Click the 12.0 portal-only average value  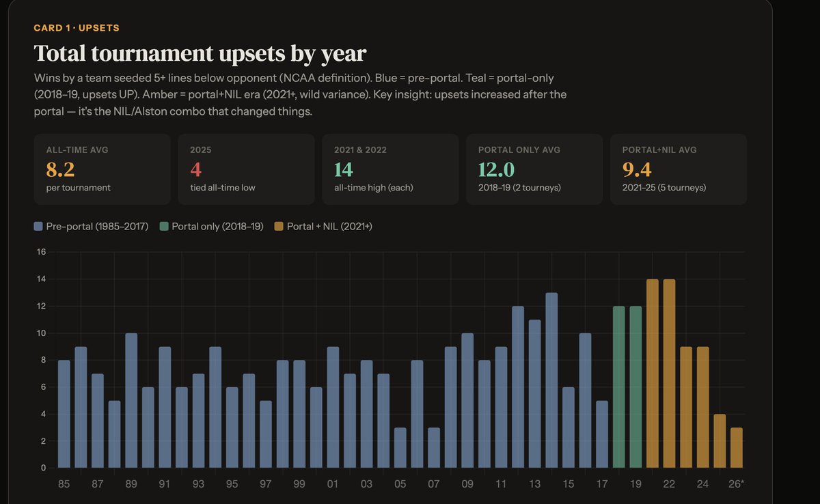[497, 169]
